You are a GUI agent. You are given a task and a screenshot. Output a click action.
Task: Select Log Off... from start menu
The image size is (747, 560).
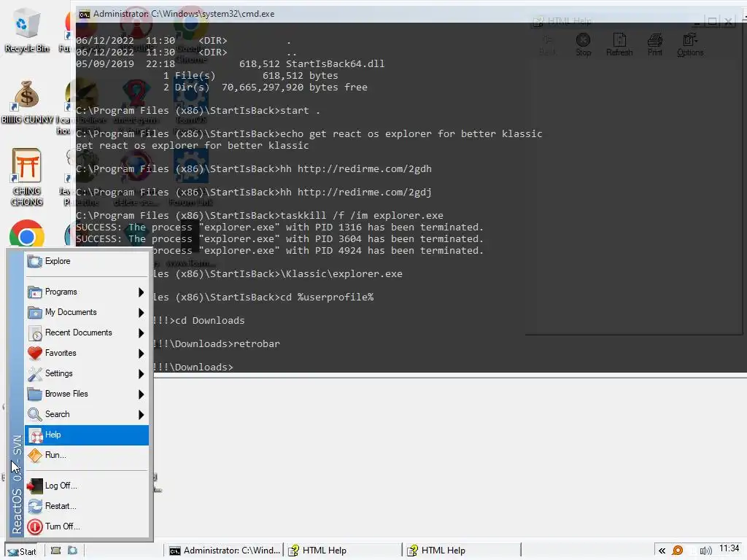click(x=87, y=486)
